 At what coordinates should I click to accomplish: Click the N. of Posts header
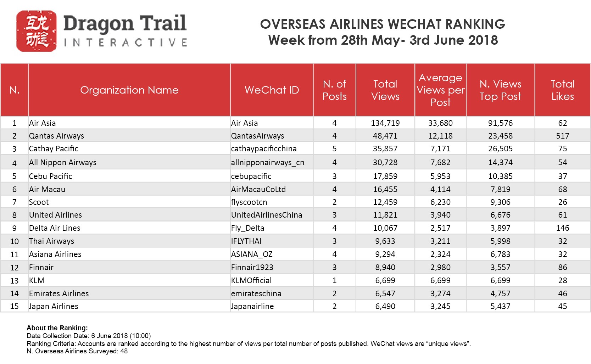click(x=334, y=90)
